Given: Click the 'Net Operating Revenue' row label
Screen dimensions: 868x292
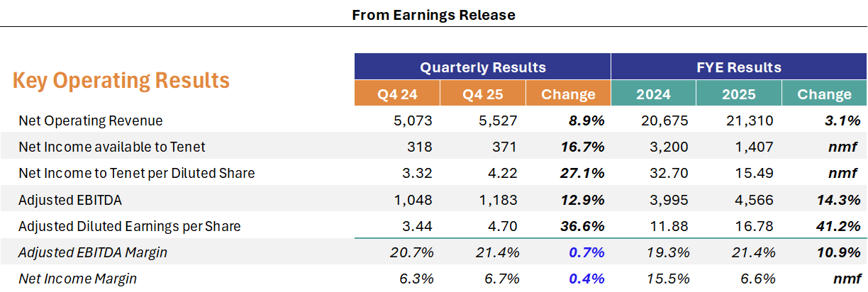Looking at the screenshot, I should coord(91,120).
